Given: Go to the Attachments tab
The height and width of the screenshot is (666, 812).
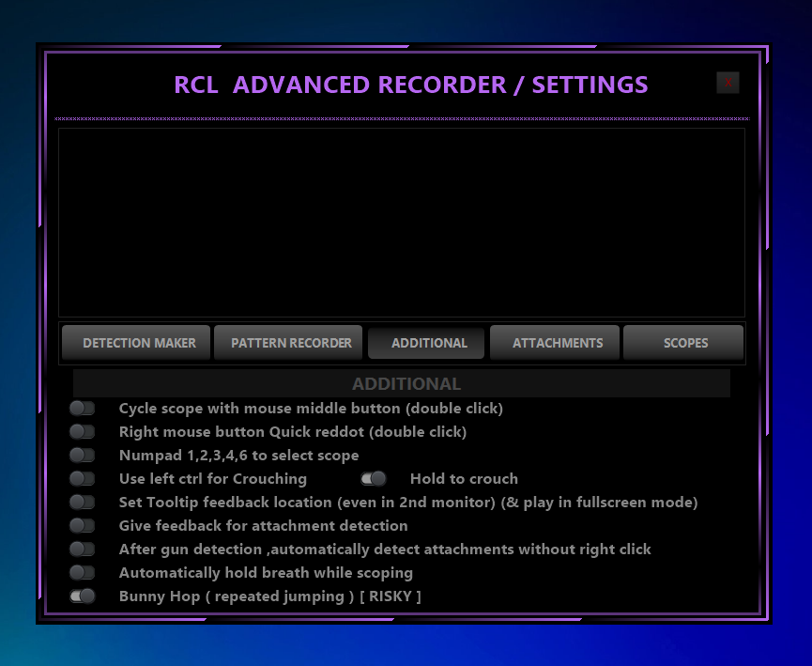Looking at the screenshot, I should (558, 343).
